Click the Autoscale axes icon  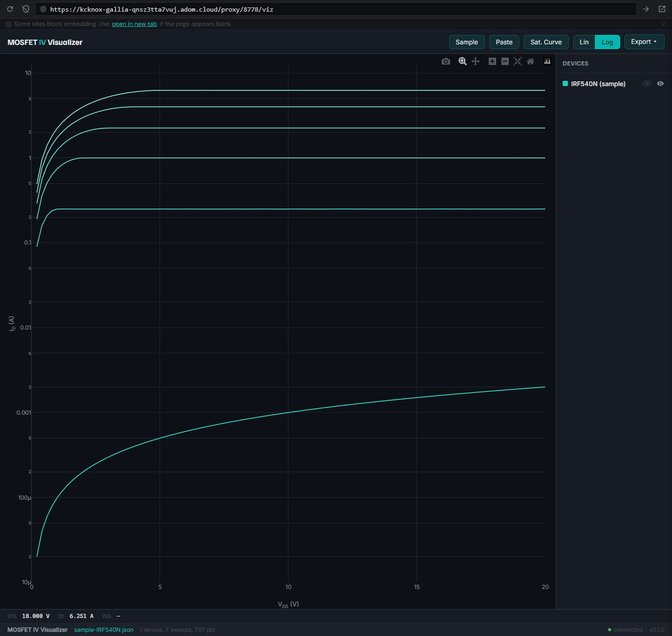click(518, 61)
